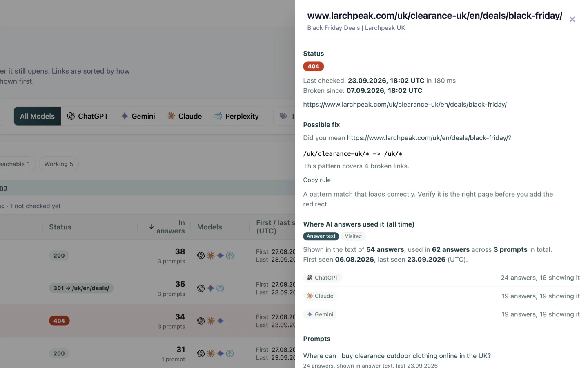This screenshot has height=368, width=588.
Task: Click '24 answers, 16 showing it' text
Action: [x=540, y=278]
